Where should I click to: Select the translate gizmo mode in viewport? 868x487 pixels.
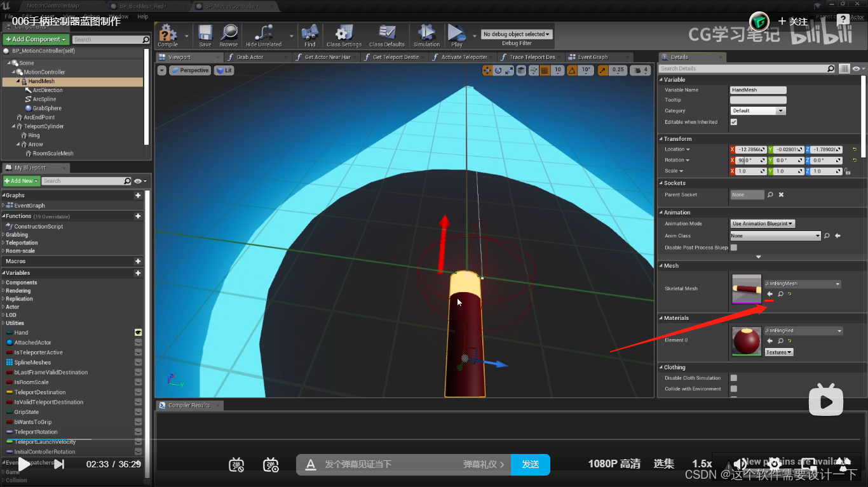[487, 70]
